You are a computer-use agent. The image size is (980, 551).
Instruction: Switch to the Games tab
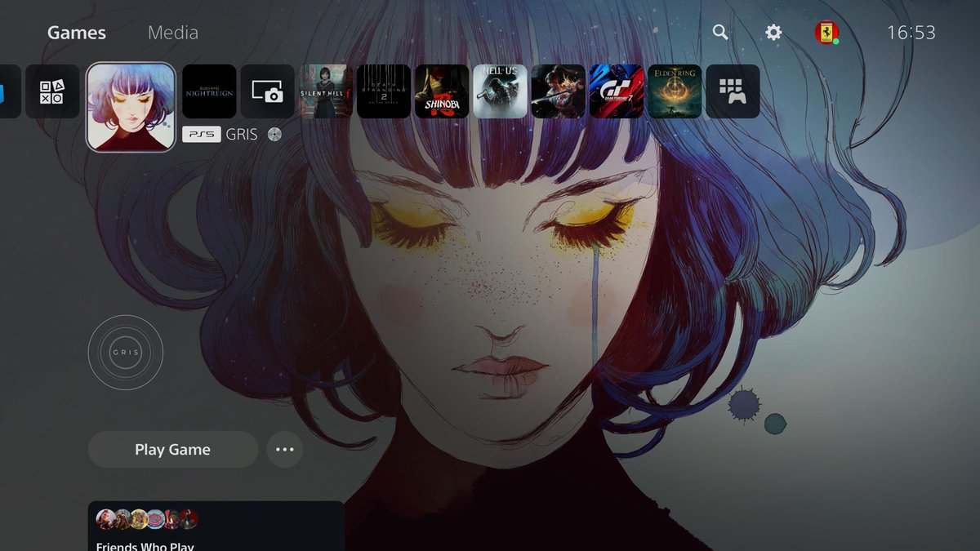77,33
